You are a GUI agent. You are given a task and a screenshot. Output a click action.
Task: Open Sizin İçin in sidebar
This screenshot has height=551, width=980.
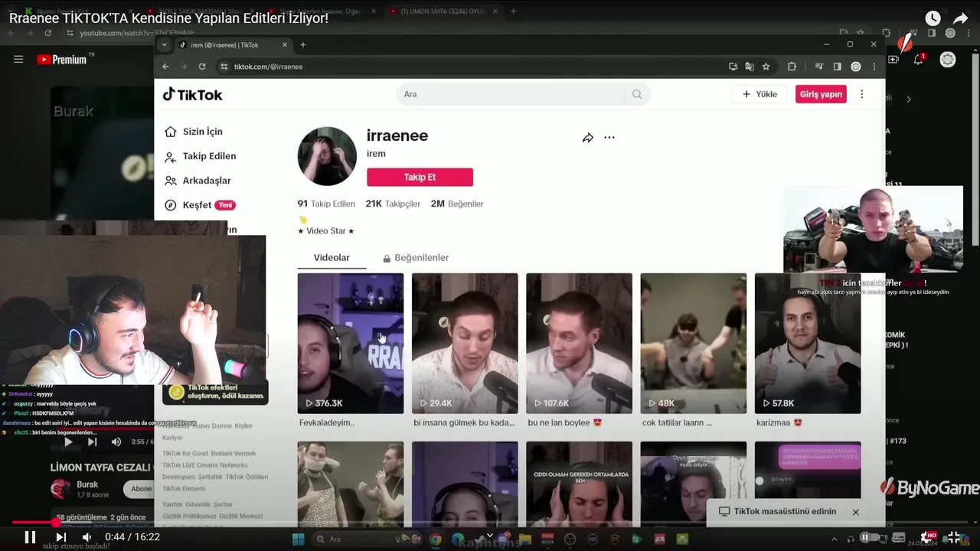click(x=194, y=132)
